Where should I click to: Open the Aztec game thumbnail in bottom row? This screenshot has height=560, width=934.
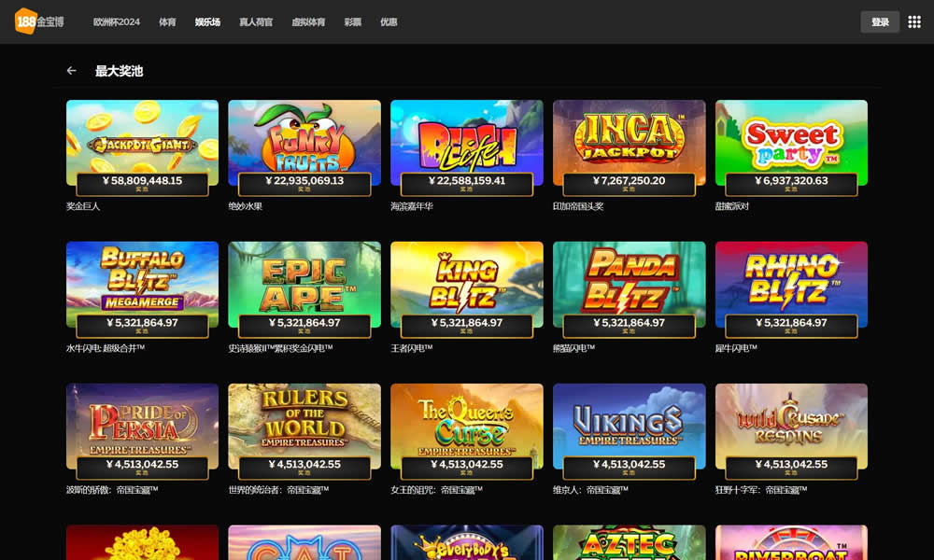point(629,543)
